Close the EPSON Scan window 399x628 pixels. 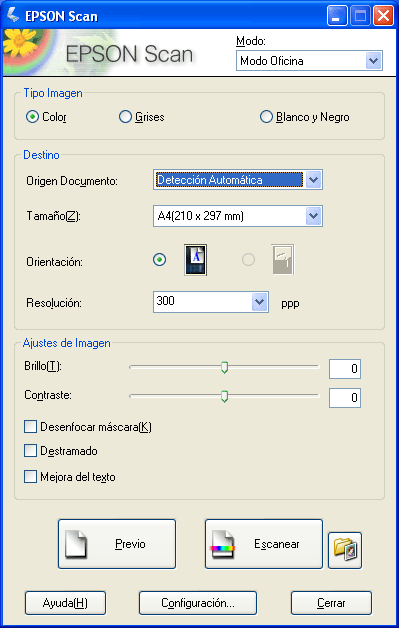[x=383, y=16]
